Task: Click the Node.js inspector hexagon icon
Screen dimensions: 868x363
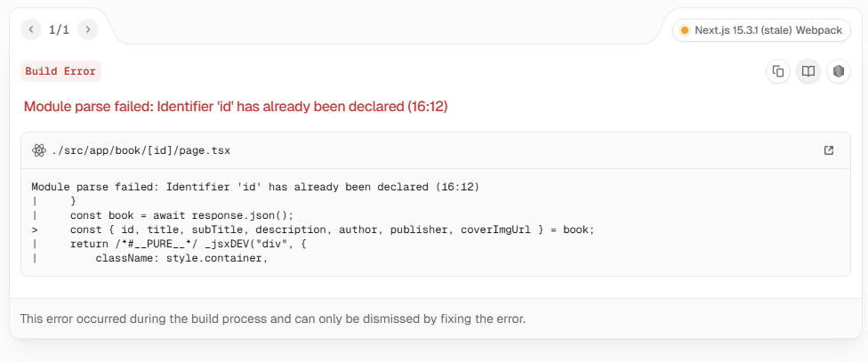Action: click(x=839, y=71)
